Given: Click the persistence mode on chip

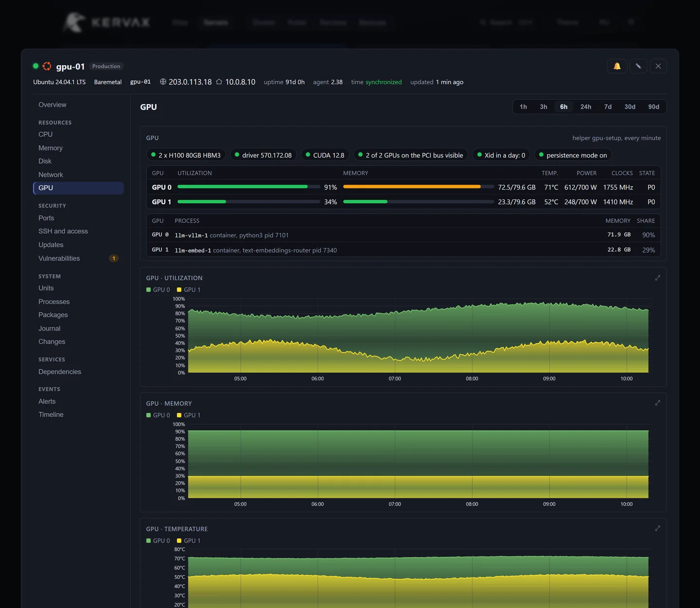Looking at the screenshot, I should (x=573, y=155).
